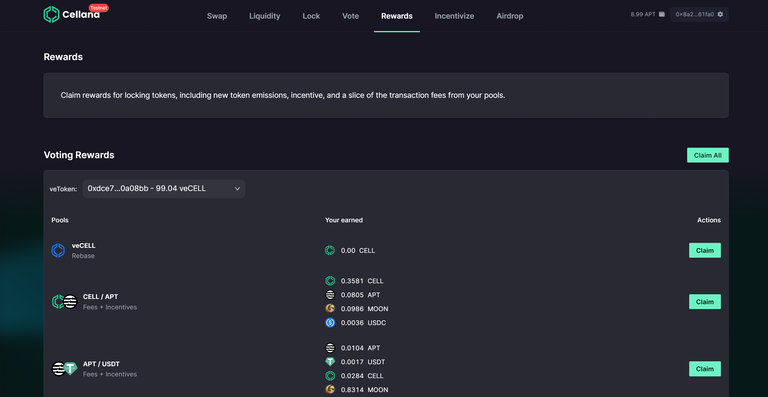Click the veCELL pool name text
Viewport: 768px width, 397px height.
coord(83,246)
